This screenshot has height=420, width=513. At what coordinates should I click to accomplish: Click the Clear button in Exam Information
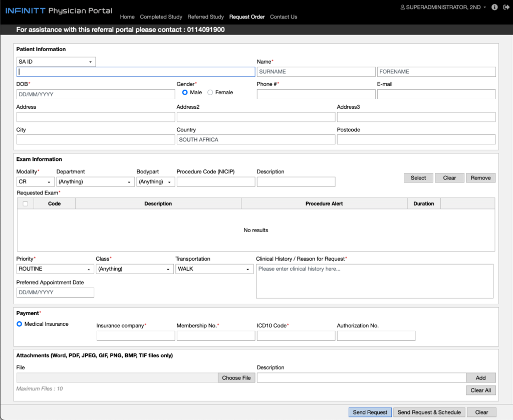[x=449, y=178]
